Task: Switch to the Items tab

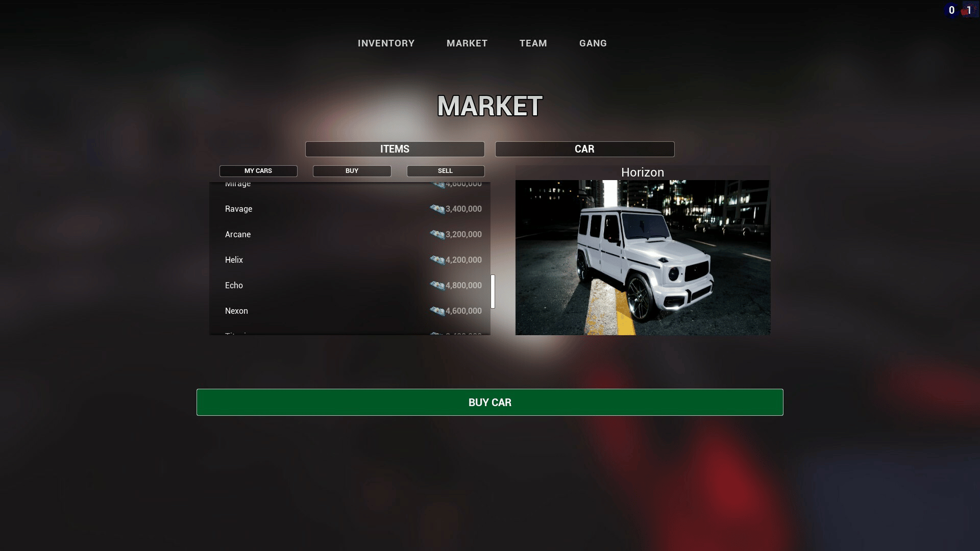Action: (395, 149)
